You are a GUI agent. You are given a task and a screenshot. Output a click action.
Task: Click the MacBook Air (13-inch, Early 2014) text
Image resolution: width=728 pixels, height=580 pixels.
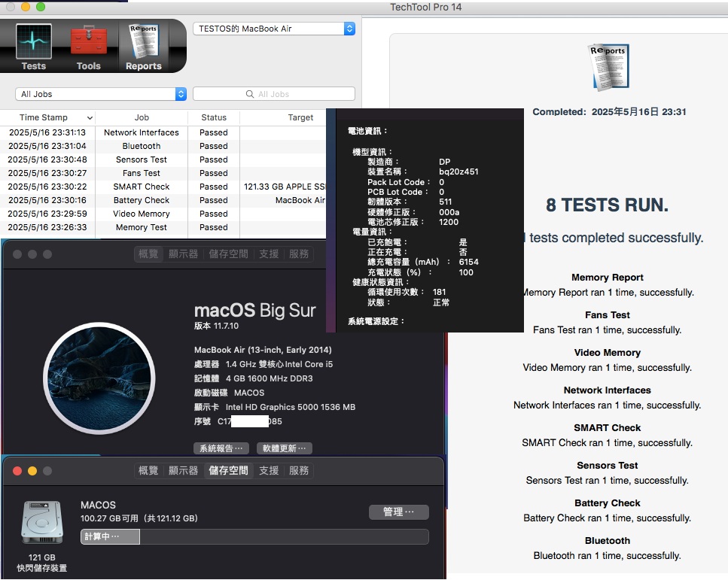point(263,350)
